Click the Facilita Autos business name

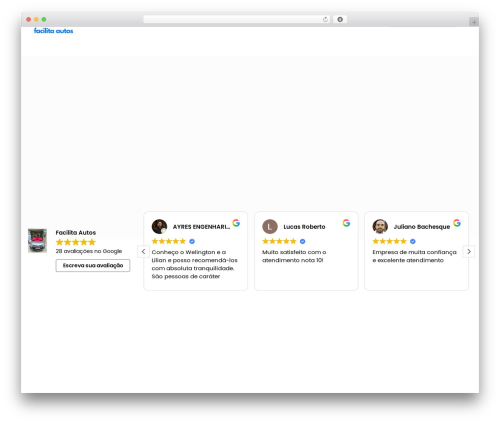[76, 232]
